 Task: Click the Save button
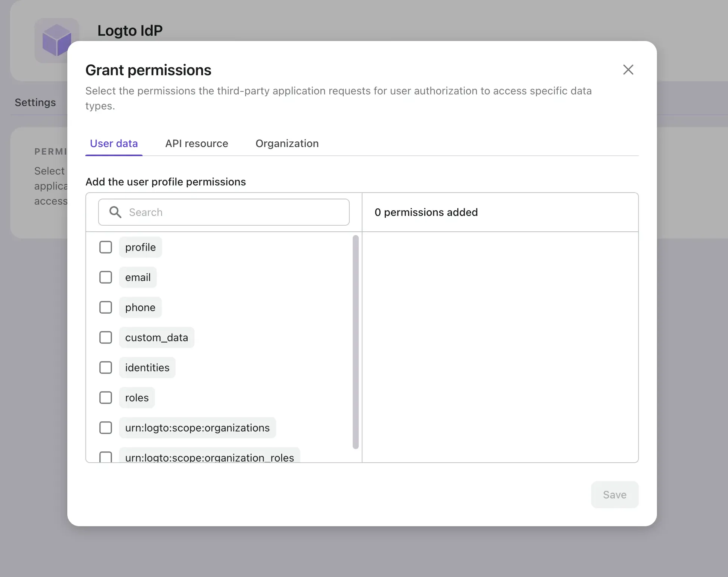click(614, 494)
